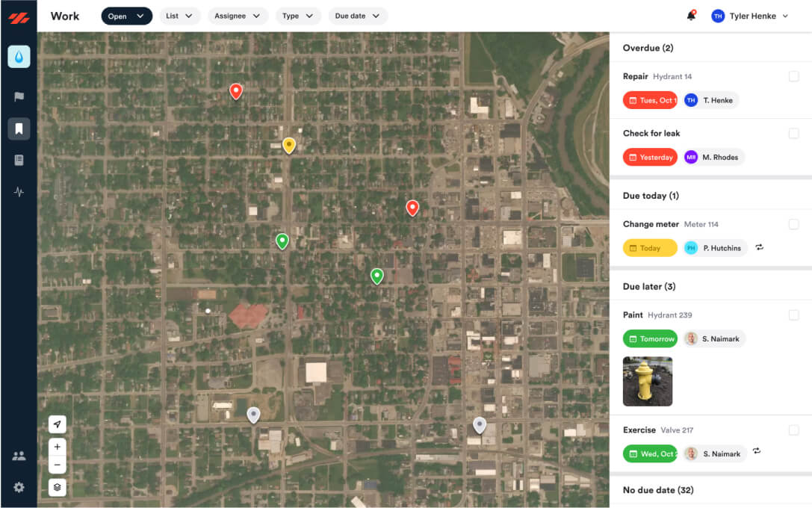Viewport: 812px width, 508px height.
Task: Open the Assignee filter dropdown
Action: point(238,15)
